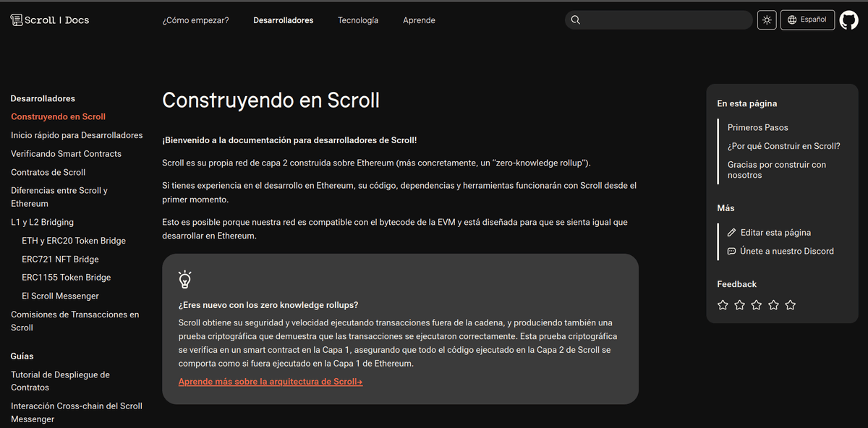The height and width of the screenshot is (428, 868).
Task: Focus the search input field
Action: tap(658, 20)
